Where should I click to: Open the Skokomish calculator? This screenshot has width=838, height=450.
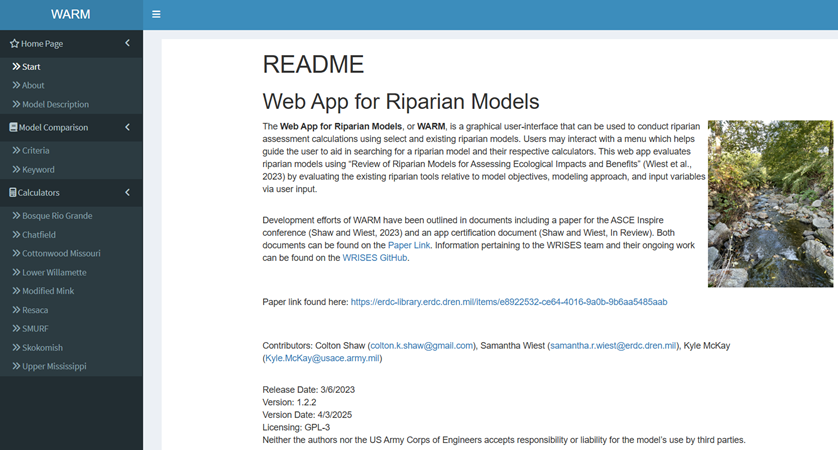[71, 347]
